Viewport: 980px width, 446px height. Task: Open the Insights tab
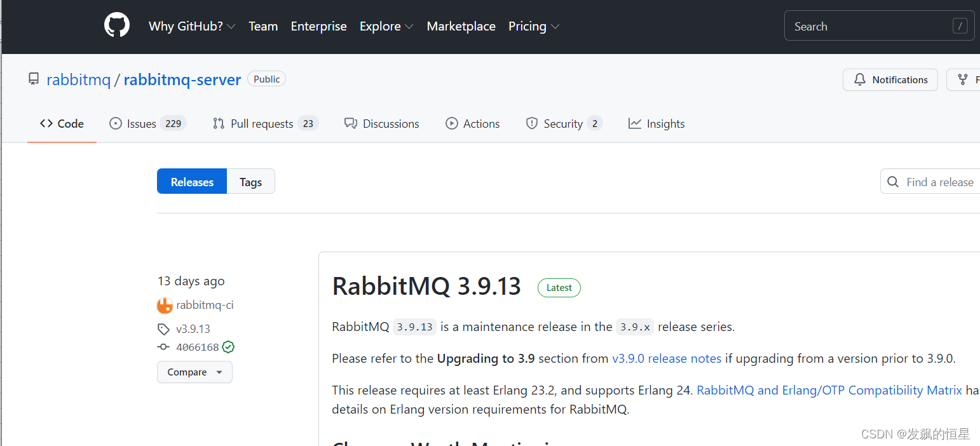[657, 124]
